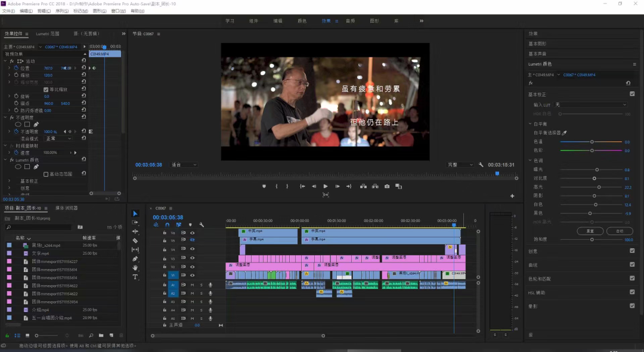Screen dimensions: 644x352
Task: Select the Razor tool in the toolbar
Action: [x=135, y=240]
